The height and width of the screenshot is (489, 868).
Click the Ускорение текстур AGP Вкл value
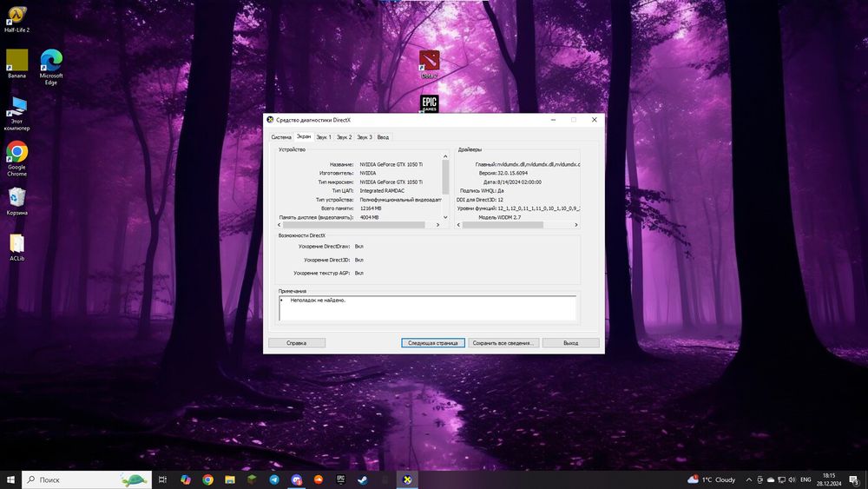[358, 273]
